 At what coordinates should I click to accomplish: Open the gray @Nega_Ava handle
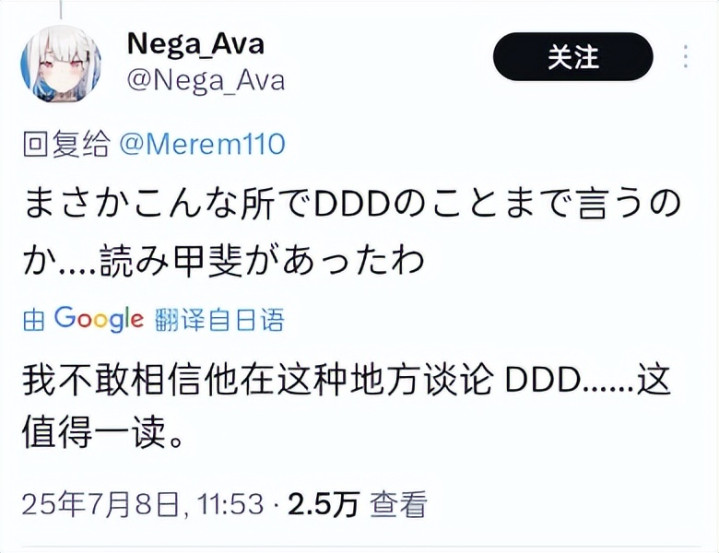point(206,81)
